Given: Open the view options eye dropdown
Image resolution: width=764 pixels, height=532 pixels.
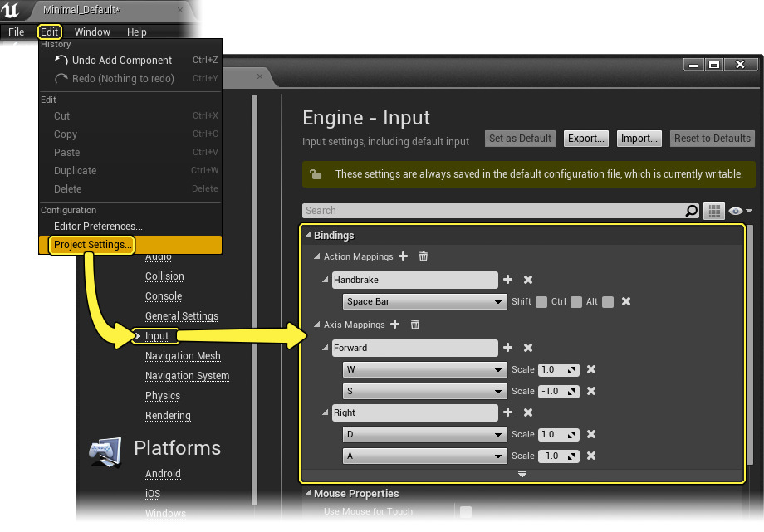Looking at the screenshot, I should 740,212.
